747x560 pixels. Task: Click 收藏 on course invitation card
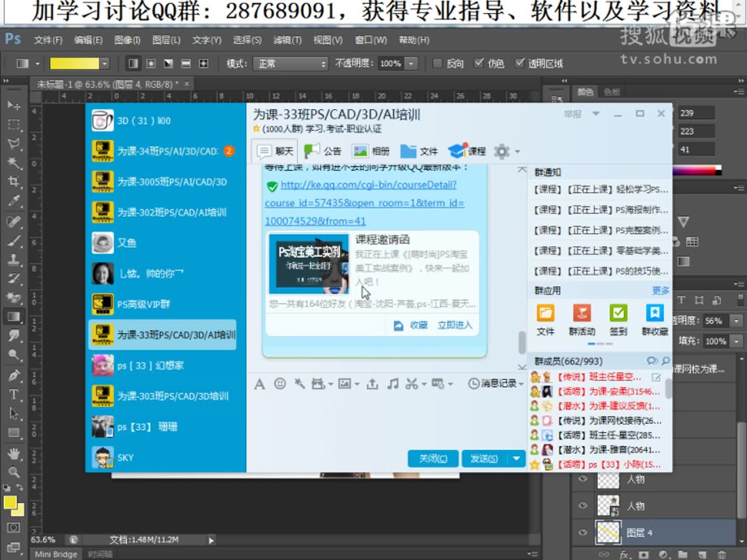coord(419,325)
